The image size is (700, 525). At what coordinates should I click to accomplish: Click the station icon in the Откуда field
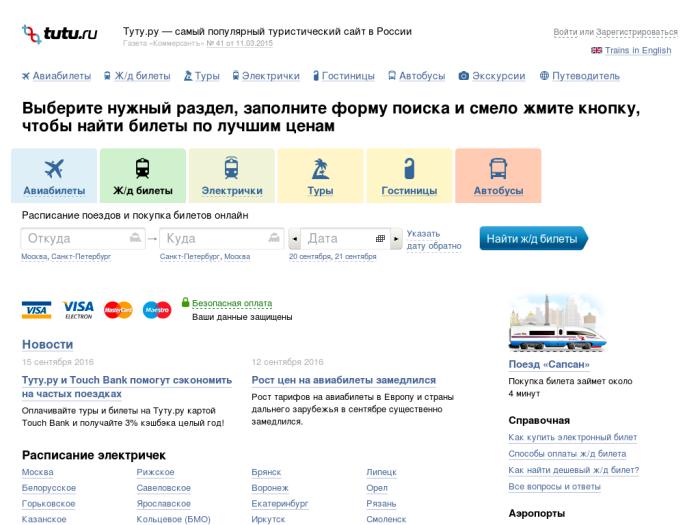pyautogui.click(x=136, y=238)
